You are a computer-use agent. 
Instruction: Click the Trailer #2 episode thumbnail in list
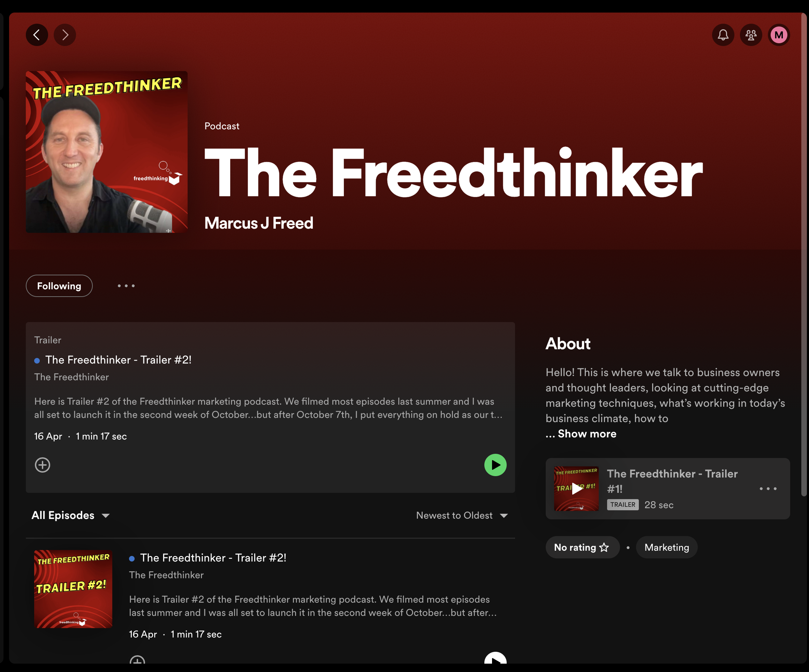click(73, 589)
